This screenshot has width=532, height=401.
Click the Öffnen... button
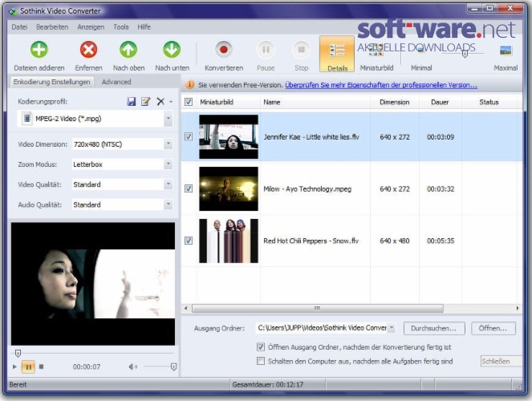click(x=493, y=328)
